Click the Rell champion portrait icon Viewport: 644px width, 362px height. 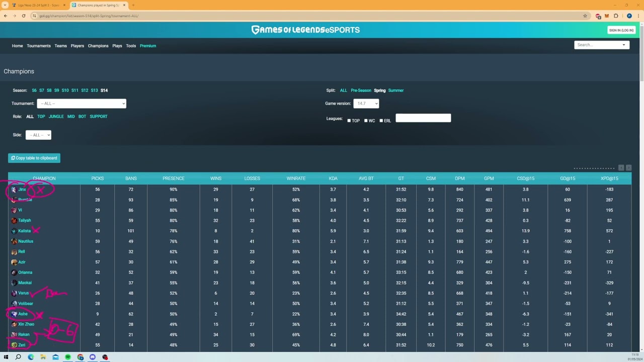point(14,252)
